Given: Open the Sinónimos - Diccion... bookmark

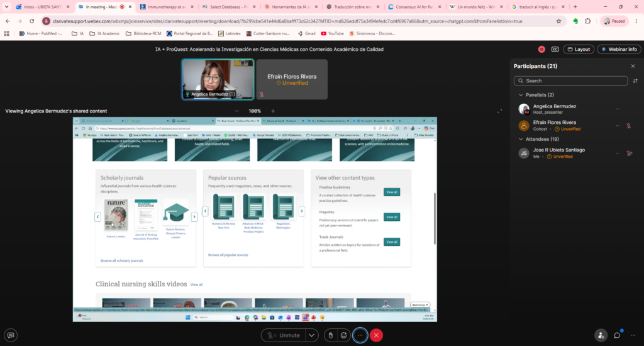Looking at the screenshot, I should (372, 34).
